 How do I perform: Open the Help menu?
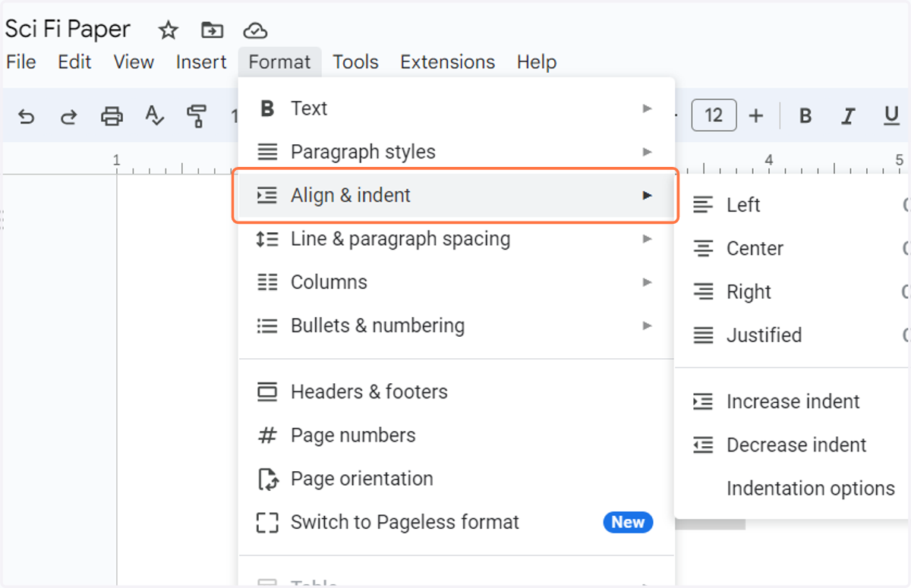pos(537,62)
